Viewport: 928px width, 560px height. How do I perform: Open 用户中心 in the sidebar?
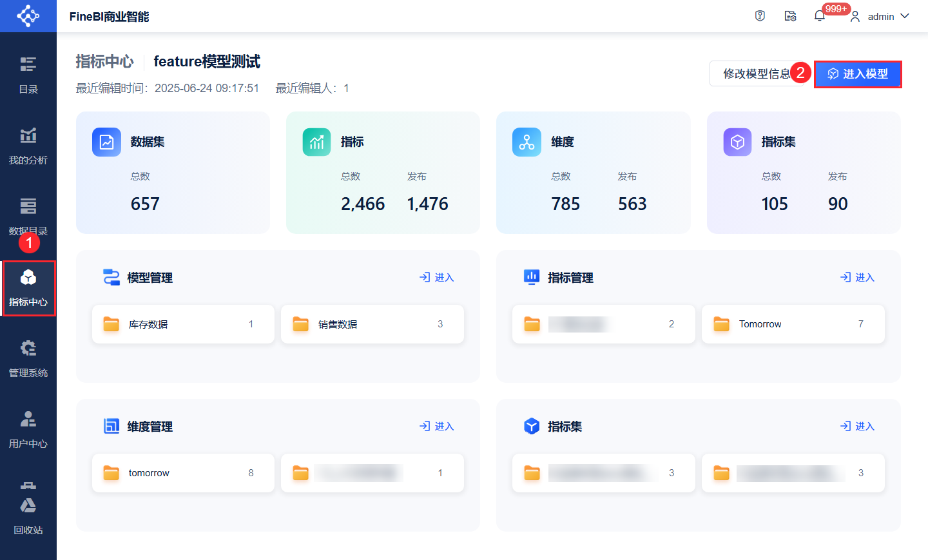pyautogui.click(x=28, y=430)
